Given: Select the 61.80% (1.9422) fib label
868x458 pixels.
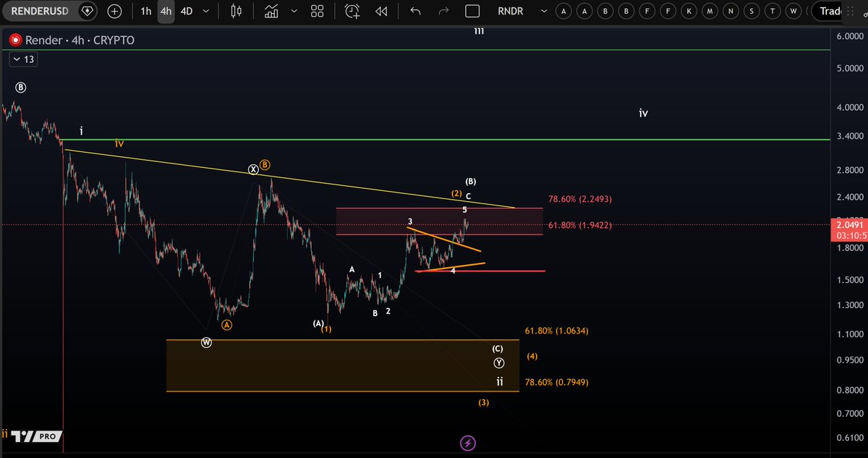Looking at the screenshot, I should (580, 226).
